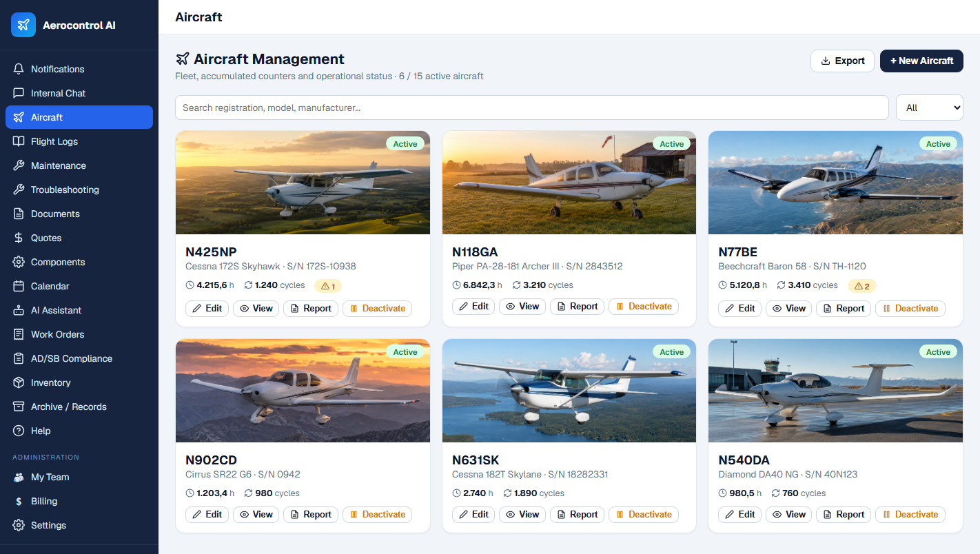Click the Archive / Records icon
The height and width of the screenshot is (554, 980).
point(19,407)
